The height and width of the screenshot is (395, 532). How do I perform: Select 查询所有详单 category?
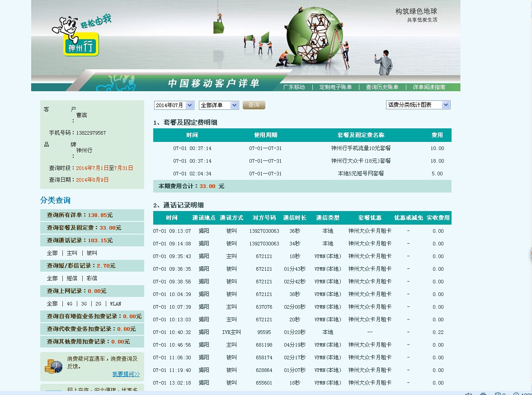click(x=92, y=215)
